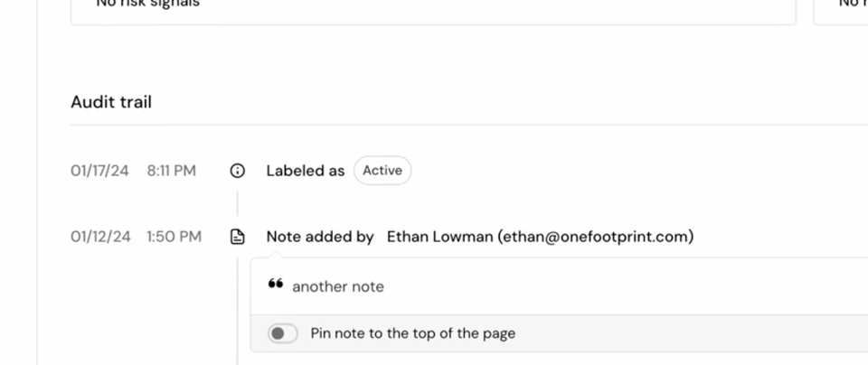Click the "Pin note to the top of the page" label

coord(412,333)
